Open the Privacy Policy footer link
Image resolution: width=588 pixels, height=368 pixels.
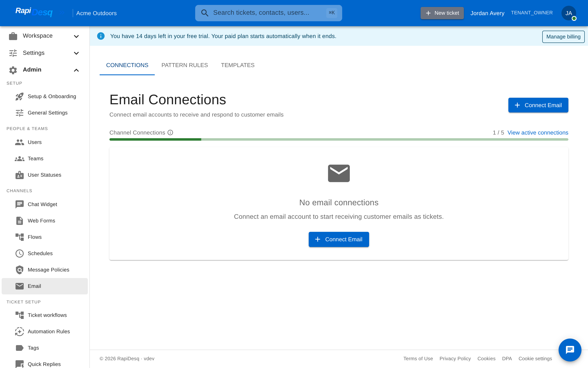point(455,359)
